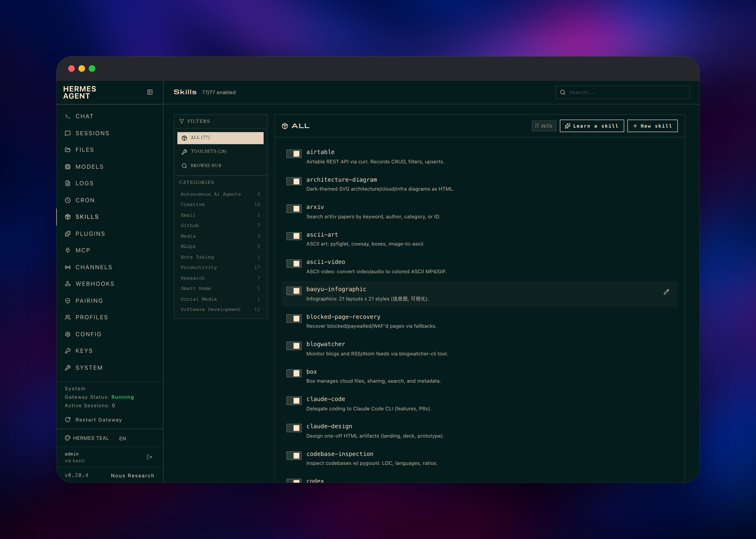
Task: Click the Pairing shield icon
Action: click(68, 301)
